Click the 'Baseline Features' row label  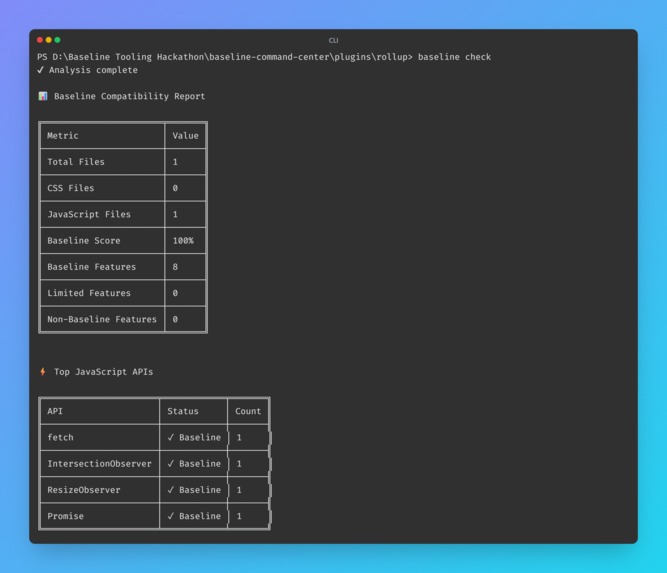(91, 267)
